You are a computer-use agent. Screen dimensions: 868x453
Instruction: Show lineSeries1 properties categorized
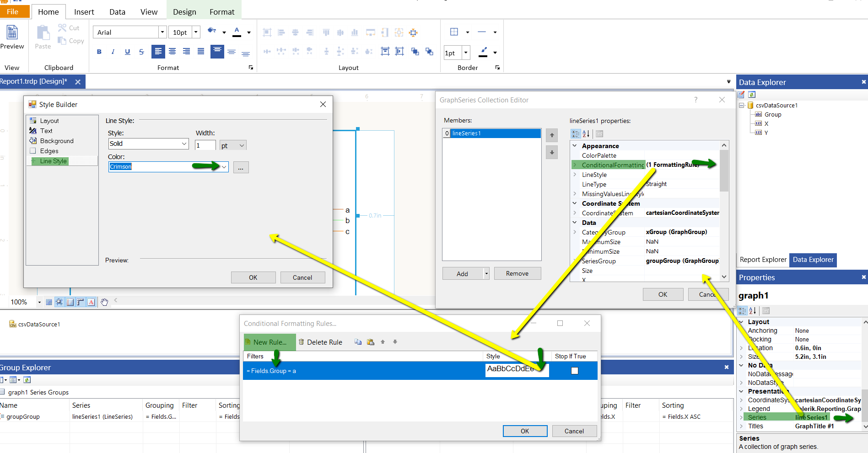pos(576,133)
